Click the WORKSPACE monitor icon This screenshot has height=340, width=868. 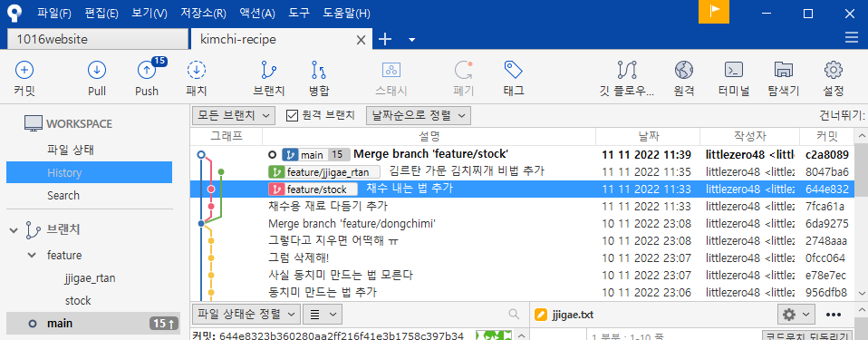(34, 123)
